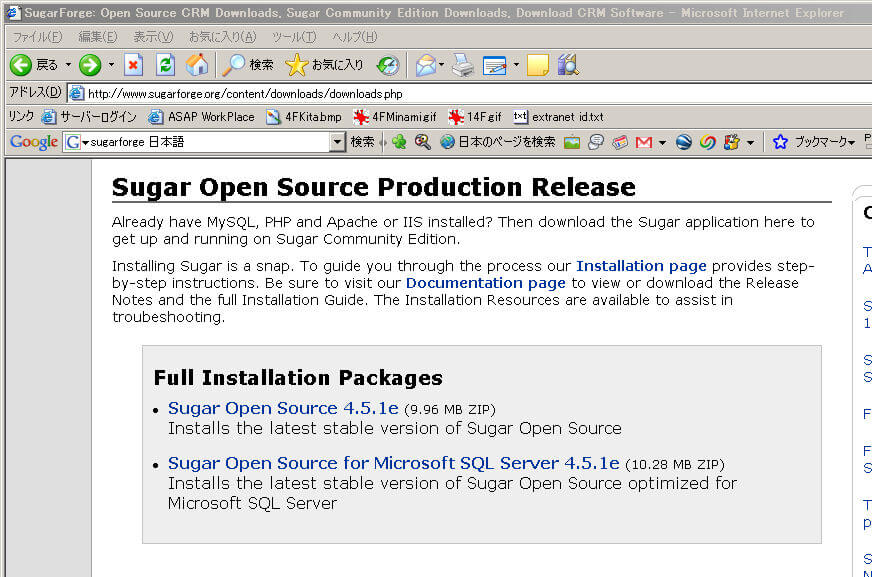Click the Print icon
This screenshot has height=577, width=872.
click(x=462, y=65)
